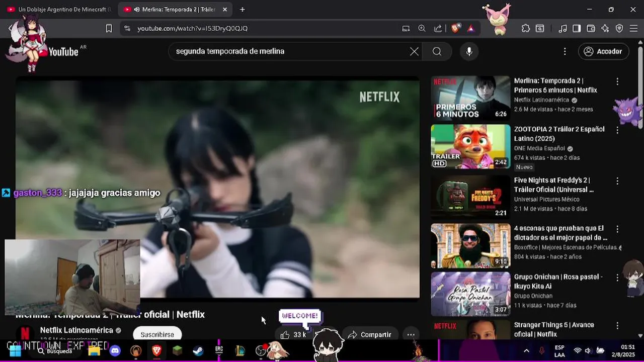The image size is (644, 362).
Task: Subscribe with the Suscribirse button
Action: (x=157, y=334)
